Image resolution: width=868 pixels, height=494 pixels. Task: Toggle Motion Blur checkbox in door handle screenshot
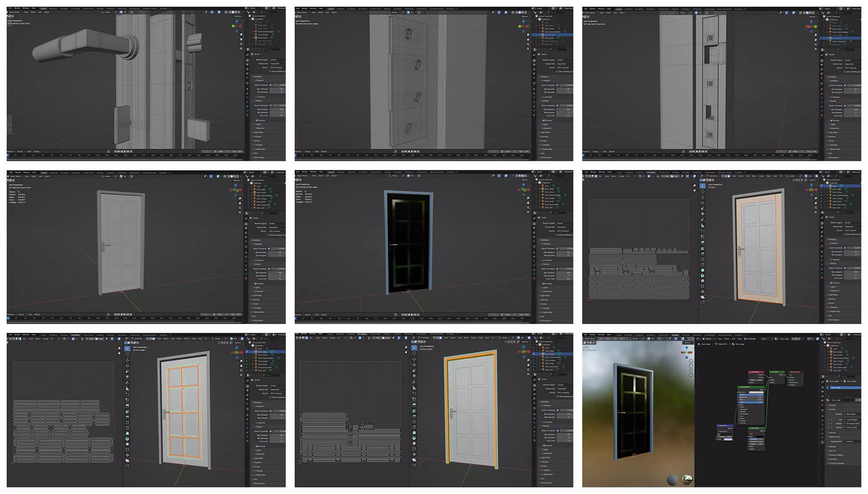[x=255, y=149]
